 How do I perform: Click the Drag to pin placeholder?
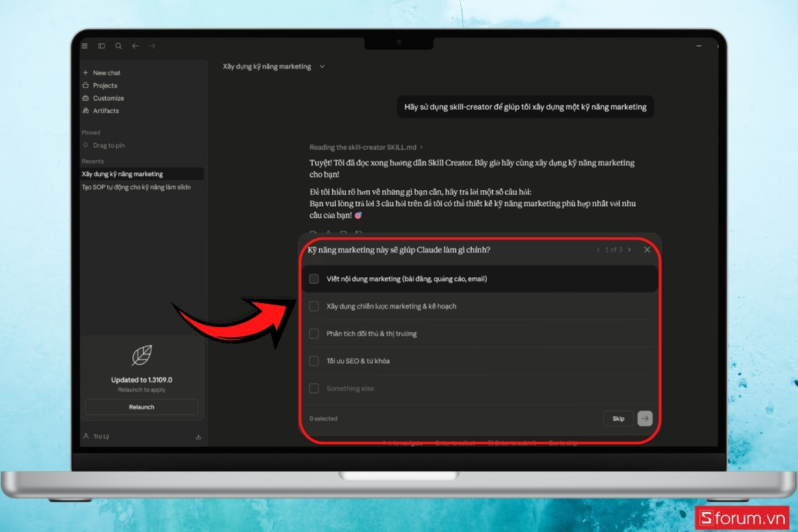tap(103, 145)
